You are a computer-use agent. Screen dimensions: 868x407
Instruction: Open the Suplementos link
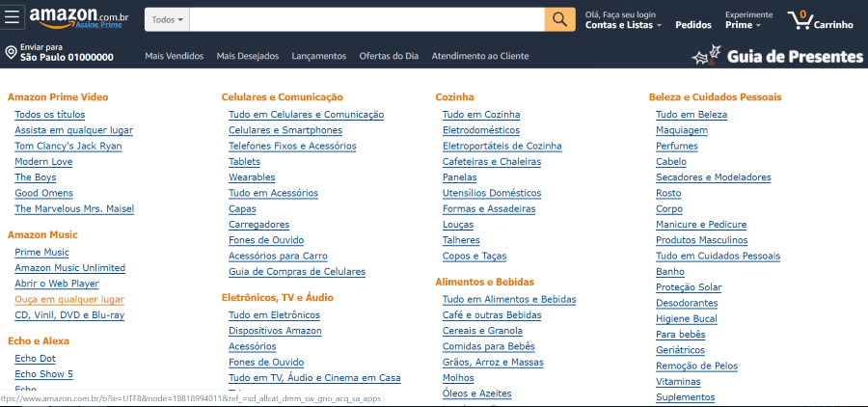tap(686, 397)
